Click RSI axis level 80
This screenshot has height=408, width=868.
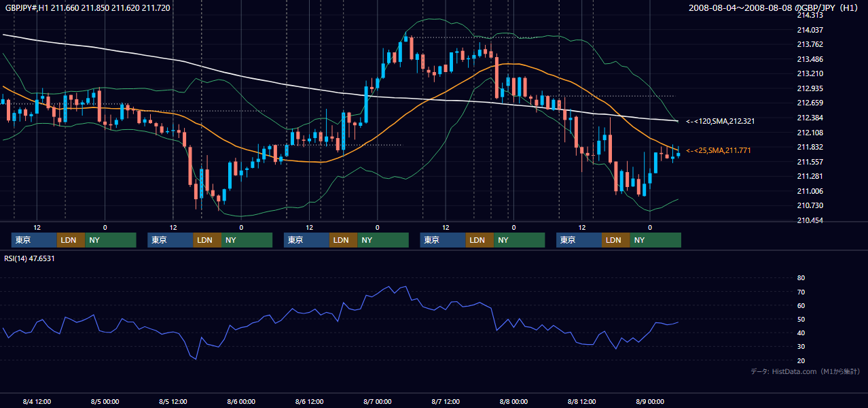(801, 278)
